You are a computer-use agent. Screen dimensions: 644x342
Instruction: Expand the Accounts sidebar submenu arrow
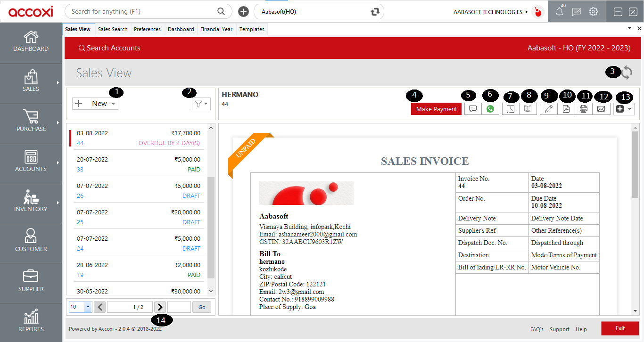(58, 163)
